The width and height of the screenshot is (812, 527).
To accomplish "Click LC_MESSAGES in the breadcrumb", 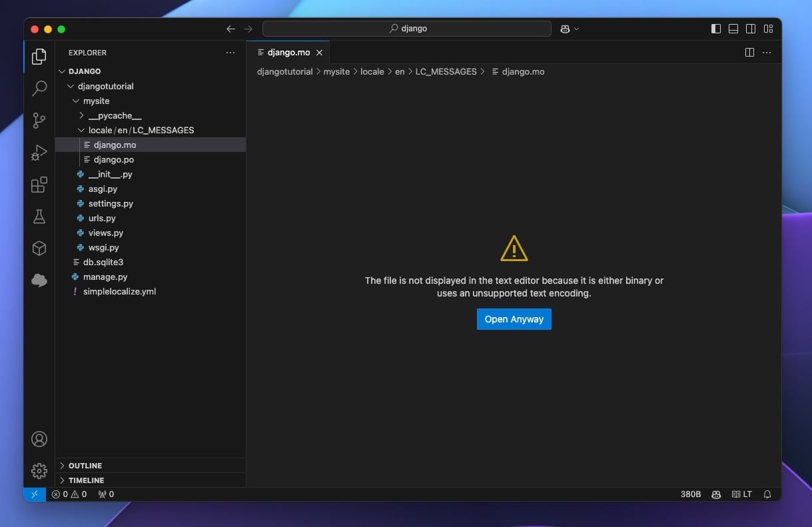I will click(446, 71).
